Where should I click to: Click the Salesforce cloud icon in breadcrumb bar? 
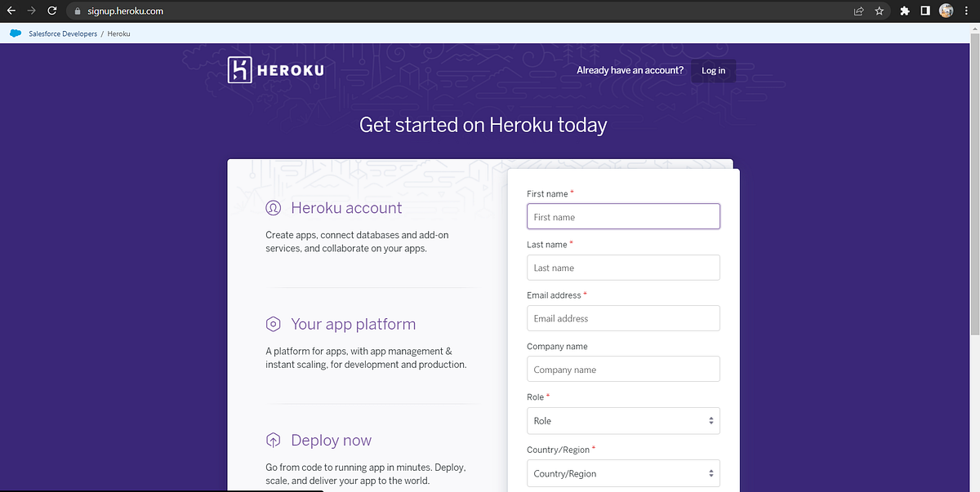pos(15,33)
